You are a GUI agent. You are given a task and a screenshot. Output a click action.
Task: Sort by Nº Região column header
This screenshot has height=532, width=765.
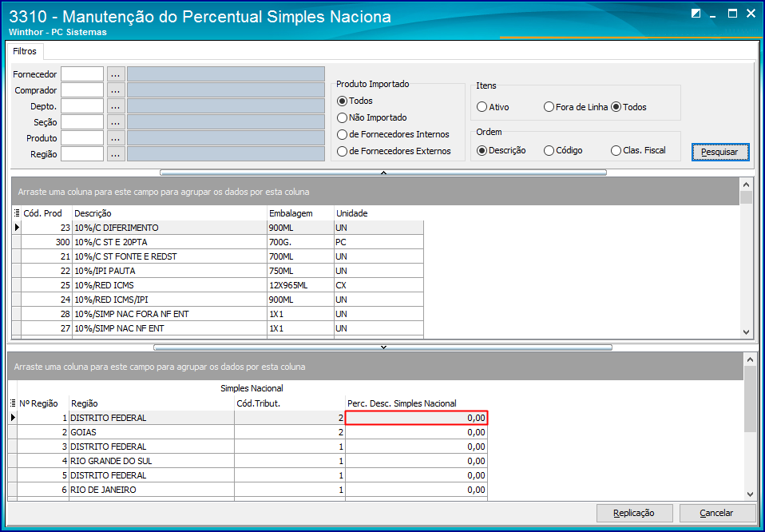click(43, 403)
